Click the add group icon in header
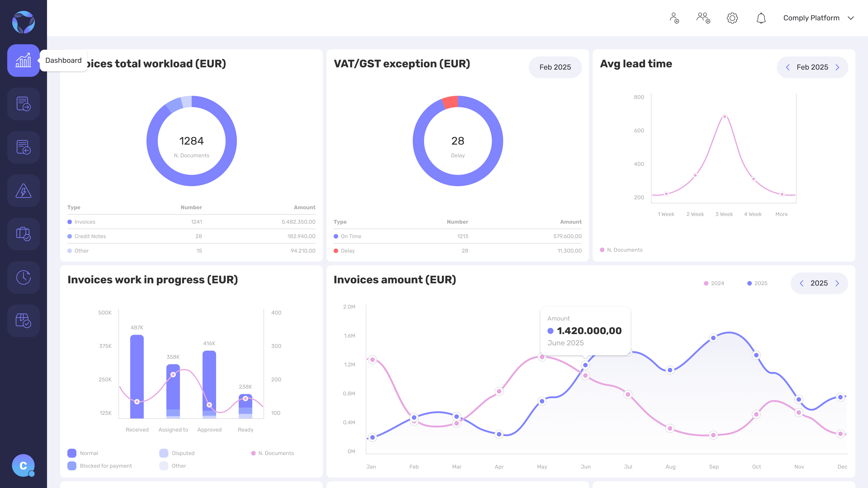Viewport: 868px width, 488px height. pyautogui.click(x=703, y=18)
